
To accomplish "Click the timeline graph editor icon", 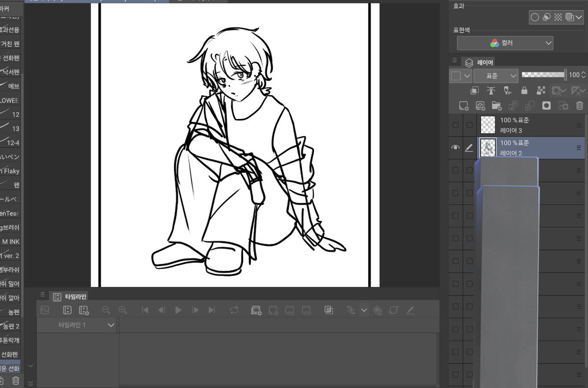I will (x=45, y=310).
